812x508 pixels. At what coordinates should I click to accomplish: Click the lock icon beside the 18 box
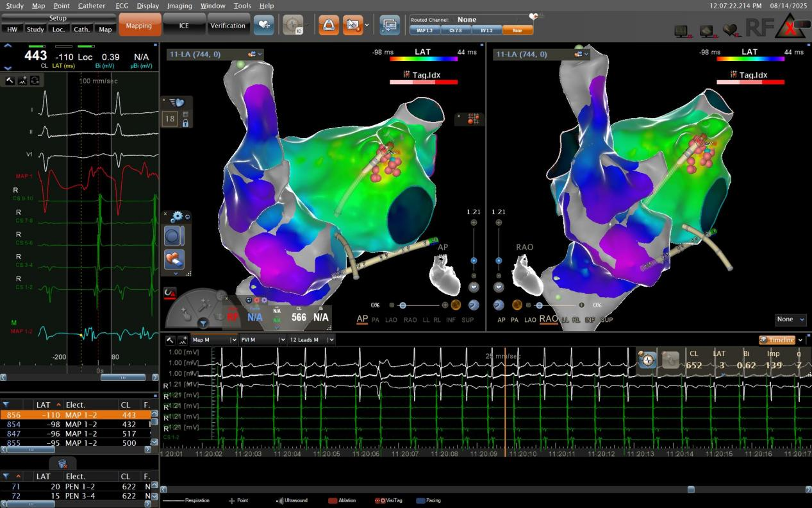pos(185,123)
